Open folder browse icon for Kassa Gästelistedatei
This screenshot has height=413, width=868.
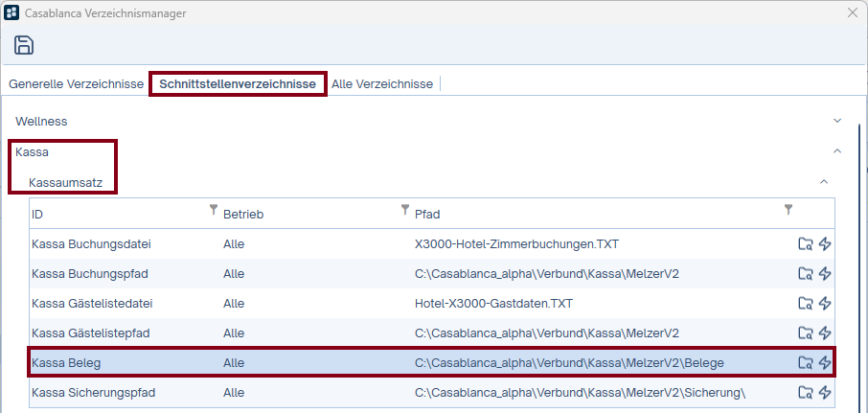click(x=806, y=304)
